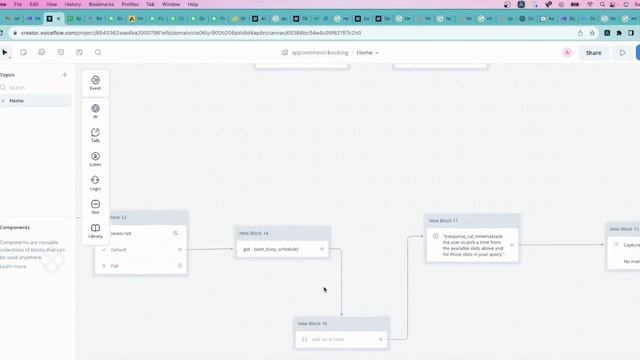Select the New Block 11 header
This screenshot has width=640, height=360.
coord(472,220)
